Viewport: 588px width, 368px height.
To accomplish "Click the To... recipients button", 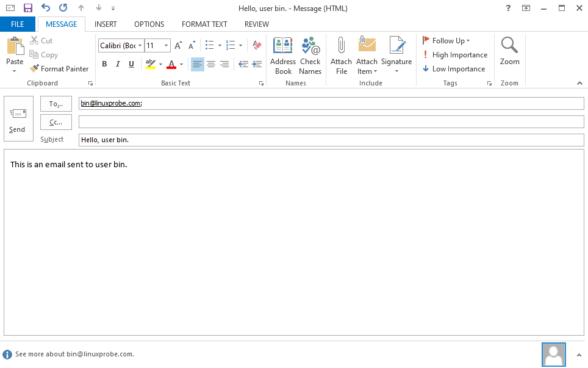I will [56, 104].
